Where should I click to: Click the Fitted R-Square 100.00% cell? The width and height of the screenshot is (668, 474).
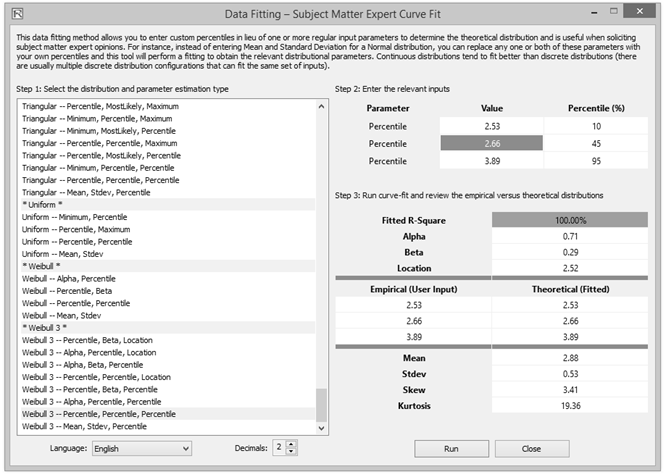tap(570, 220)
